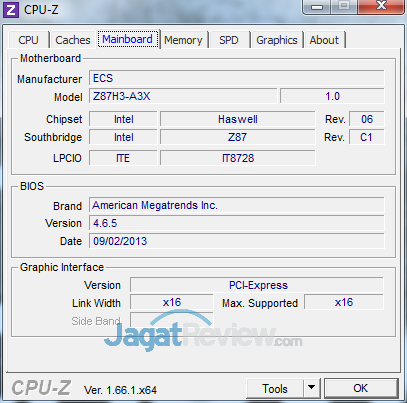This screenshot has height=403, width=407.
Task: Click the Manufacturer label
Action: pos(49,79)
